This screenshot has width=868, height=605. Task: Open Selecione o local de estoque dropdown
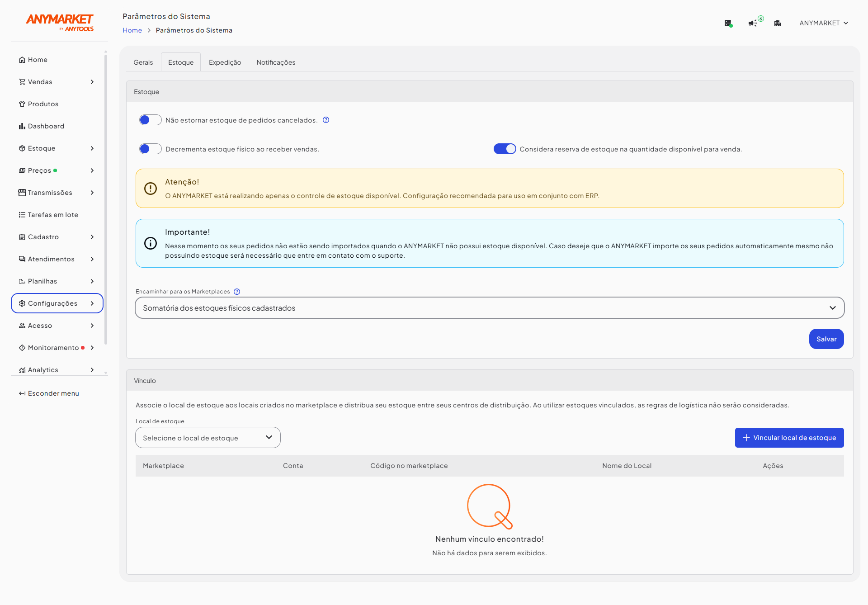[208, 438]
